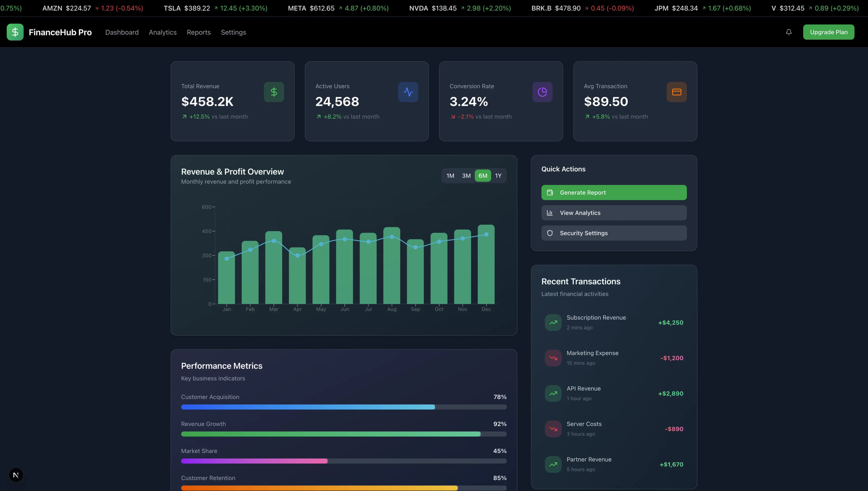The image size is (868, 491).
Task: Click the dollar icon on Total Revenue card
Action: [273, 92]
